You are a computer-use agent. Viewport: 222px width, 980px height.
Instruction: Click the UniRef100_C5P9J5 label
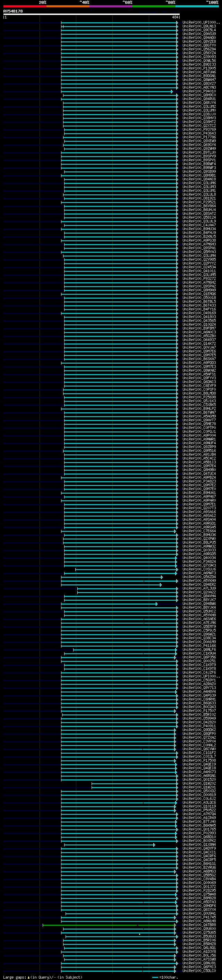199,630
